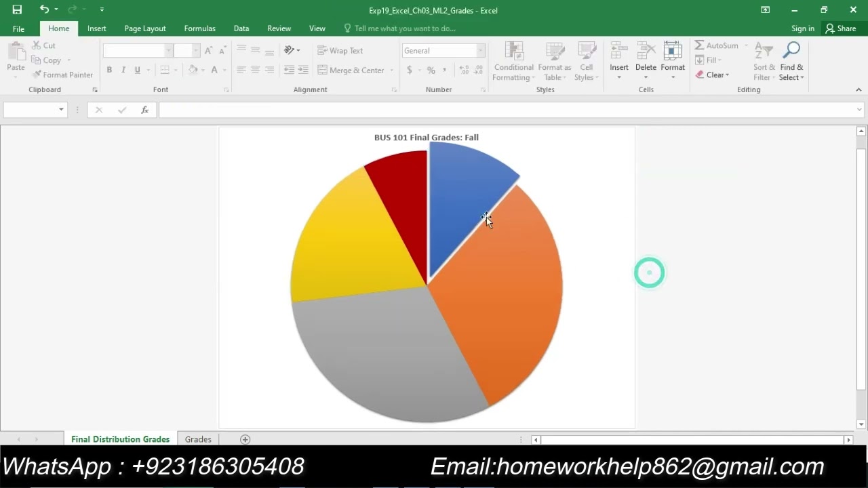Open Clipboard pane launcher

pos(95,89)
